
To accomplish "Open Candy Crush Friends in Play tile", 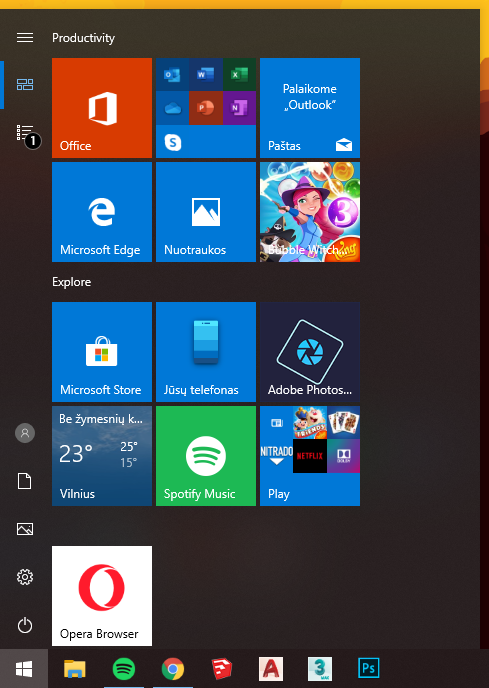I will [310, 423].
